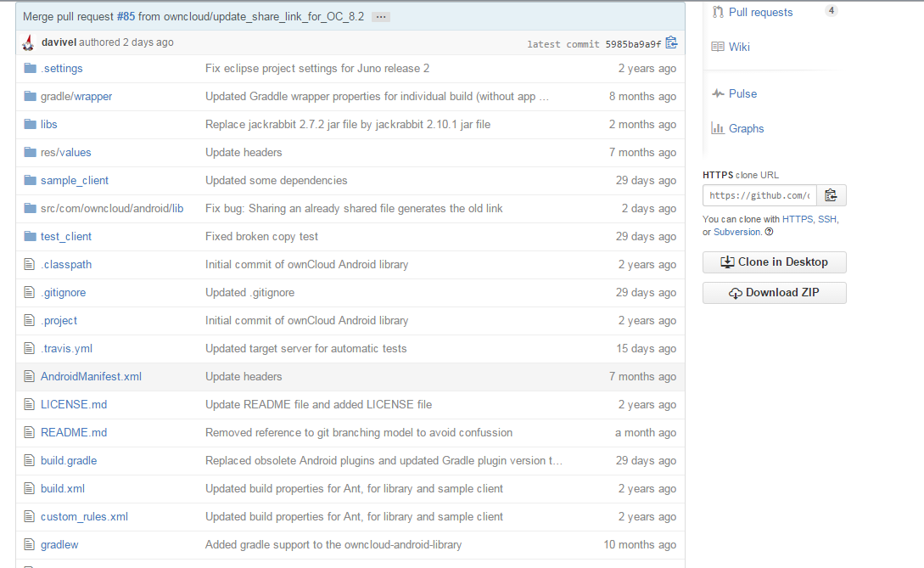Open commit 'Fixed broken copy test'
This screenshot has height=568, width=924.
pos(261,237)
